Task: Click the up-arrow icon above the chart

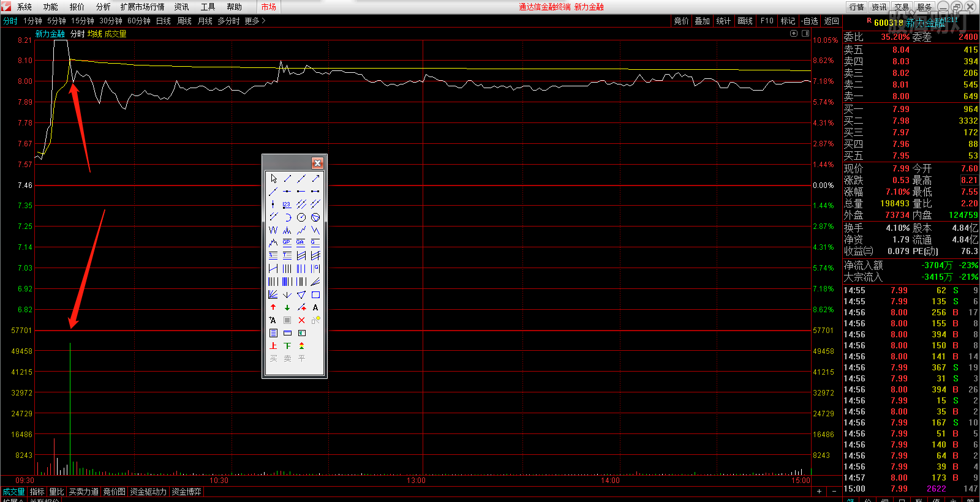Action: tap(794, 34)
